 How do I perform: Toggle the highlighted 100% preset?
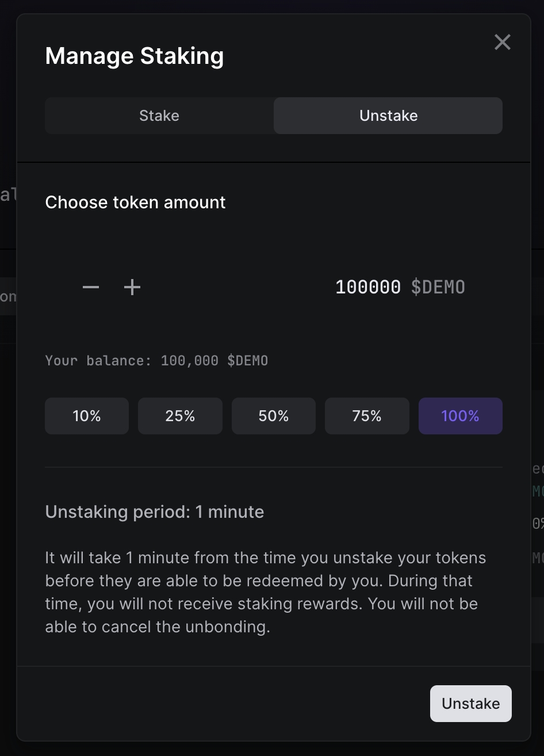[x=460, y=416]
